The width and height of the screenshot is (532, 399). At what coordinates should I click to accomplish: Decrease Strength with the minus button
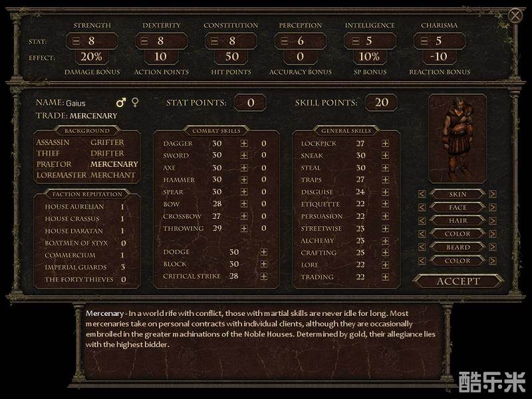pos(77,41)
